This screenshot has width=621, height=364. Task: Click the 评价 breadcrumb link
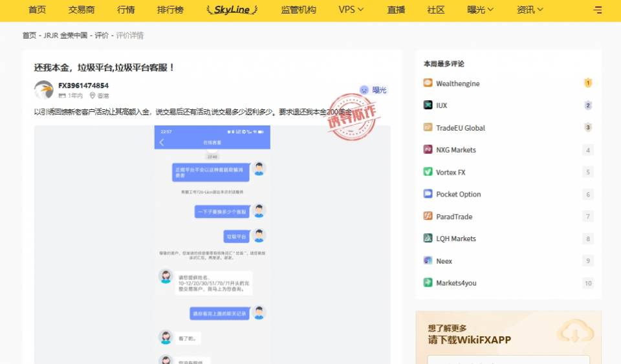[x=102, y=35]
